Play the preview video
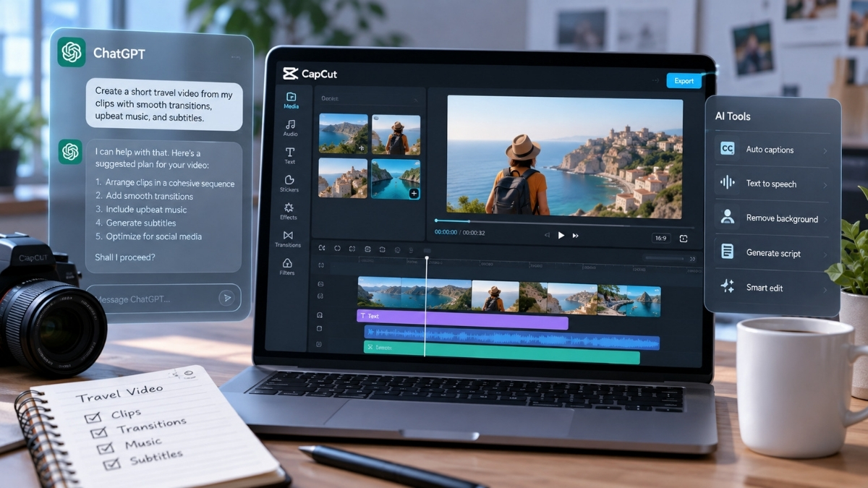868x488 pixels. coord(561,235)
